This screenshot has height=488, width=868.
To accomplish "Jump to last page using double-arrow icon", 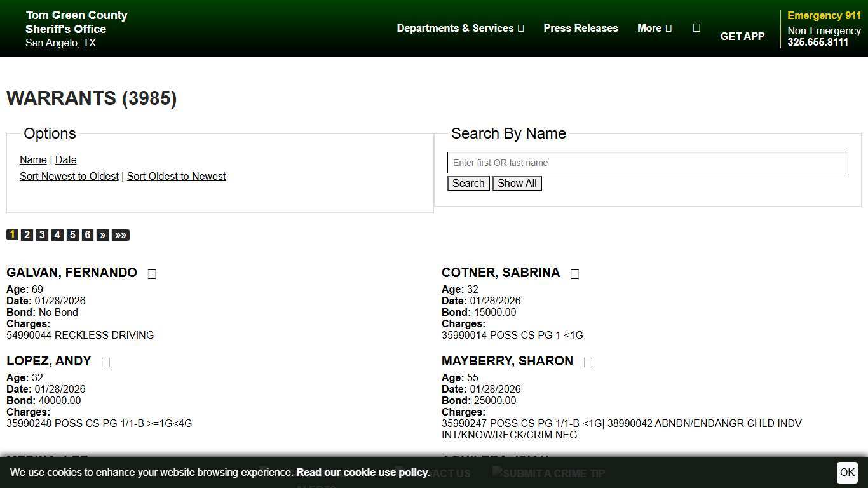I will [x=120, y=234].
